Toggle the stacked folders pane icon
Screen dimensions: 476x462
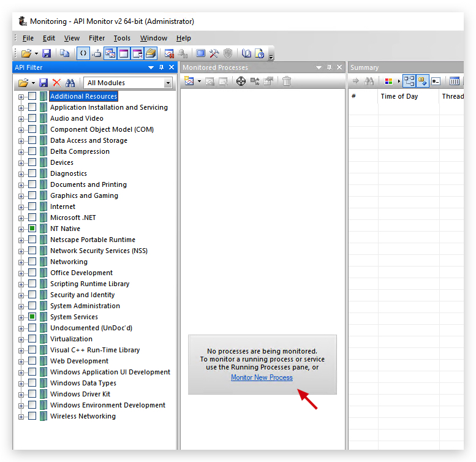[x=151, y=53]
